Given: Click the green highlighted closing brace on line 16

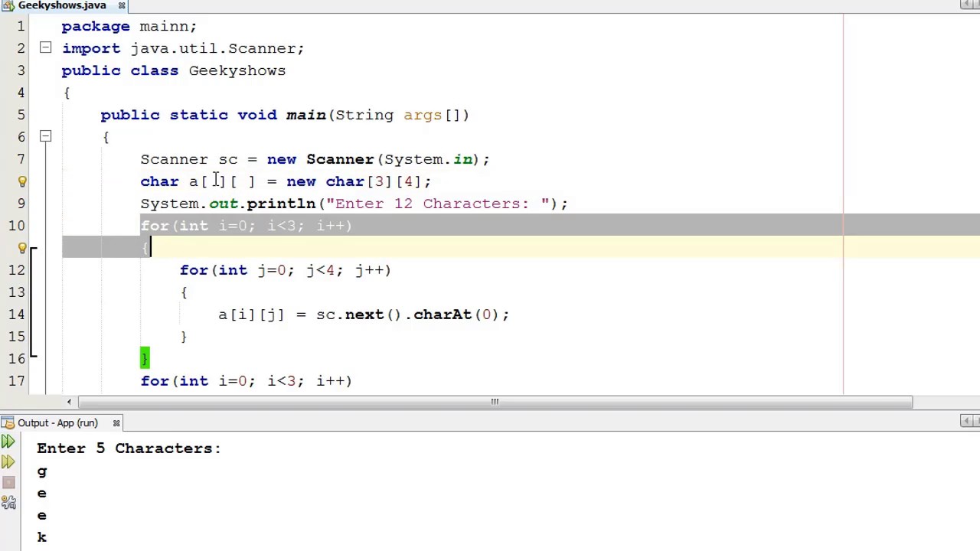Looking at the screenshot, I should coord(145,358).
